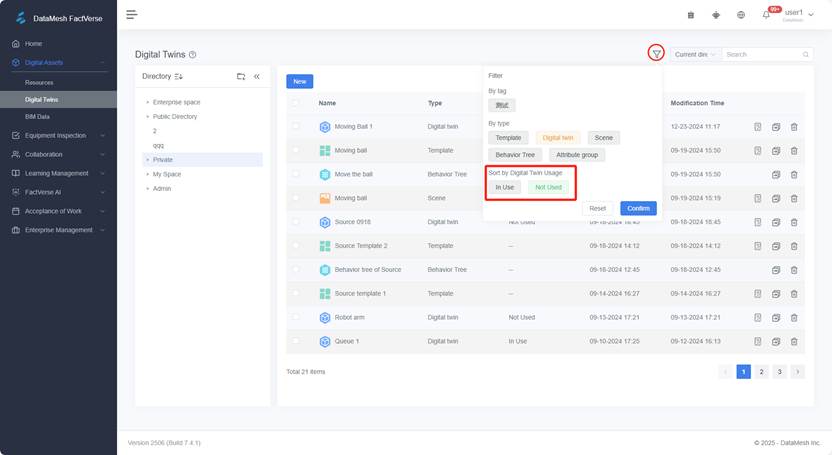Open the Current directory dropdown
Viewport: 832px width, 455px height.
tap(694, 54)
